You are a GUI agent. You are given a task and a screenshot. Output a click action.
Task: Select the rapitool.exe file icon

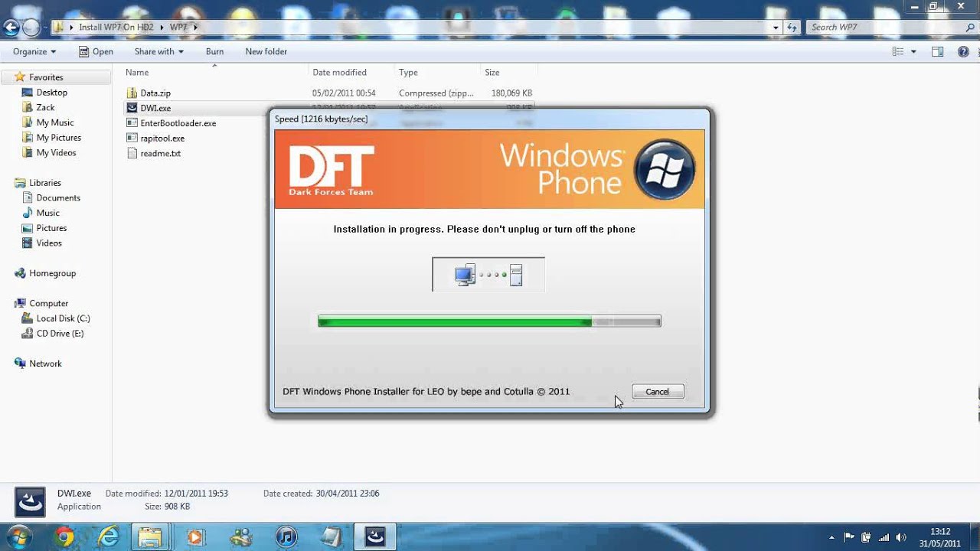pos(132,138)
